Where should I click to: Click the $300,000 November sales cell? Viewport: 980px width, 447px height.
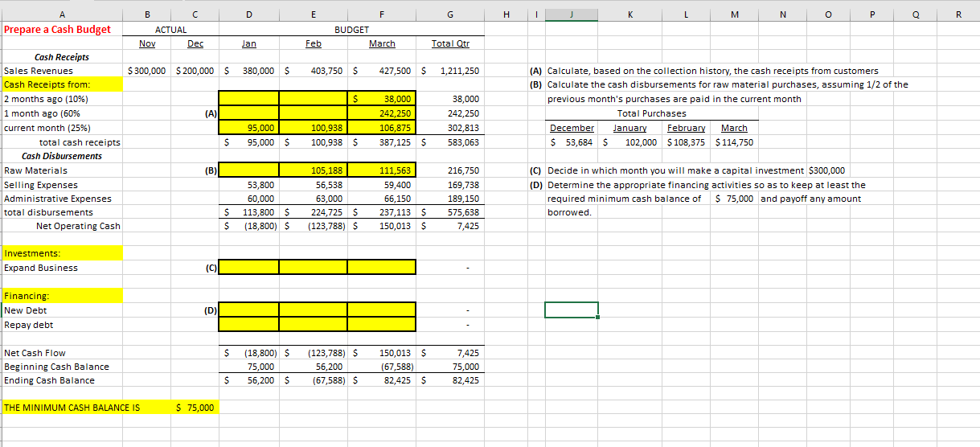click(149, 71)
